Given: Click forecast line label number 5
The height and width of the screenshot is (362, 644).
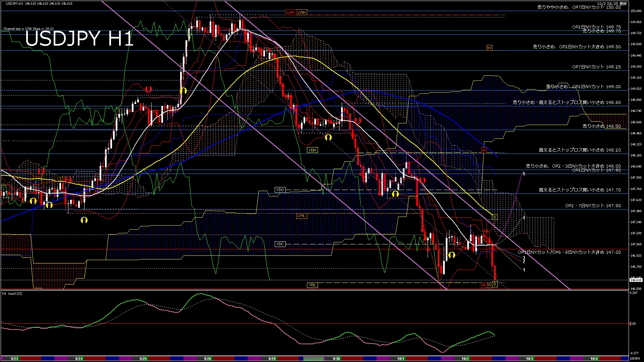Looking at the screenshot, I should click(x=524, y=174).
